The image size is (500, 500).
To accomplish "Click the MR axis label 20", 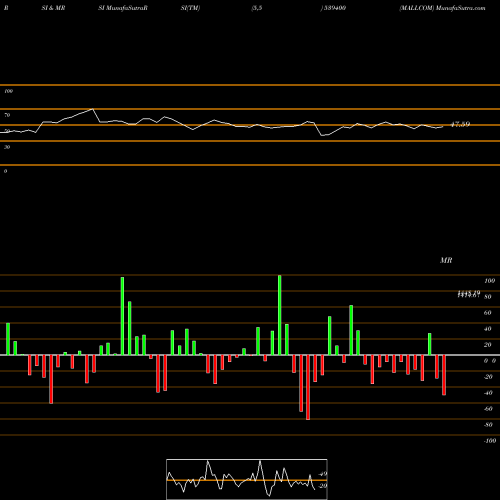I will pos(487,345).
